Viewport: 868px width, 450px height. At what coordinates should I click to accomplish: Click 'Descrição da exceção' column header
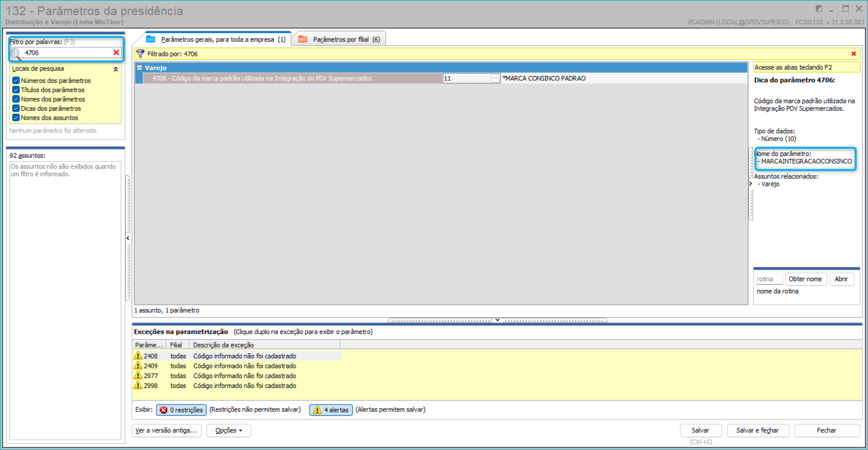coord(265,345)
